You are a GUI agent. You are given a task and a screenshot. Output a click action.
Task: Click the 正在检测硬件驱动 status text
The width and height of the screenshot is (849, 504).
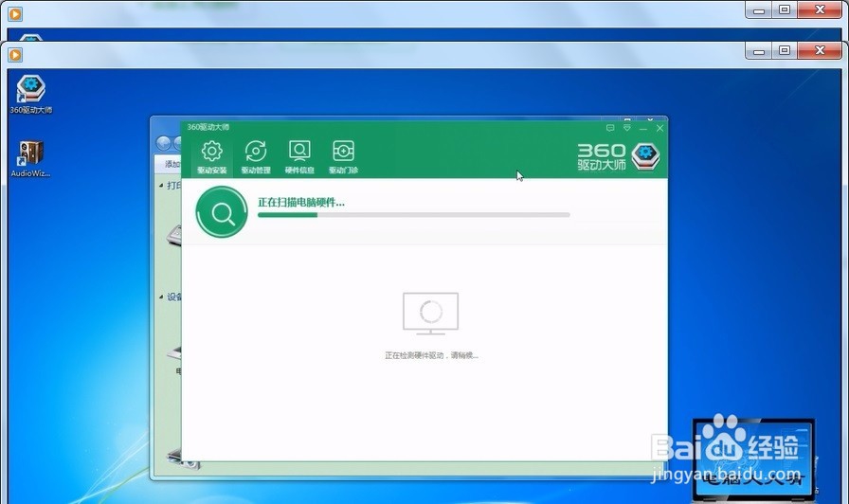tap(431, 355)
